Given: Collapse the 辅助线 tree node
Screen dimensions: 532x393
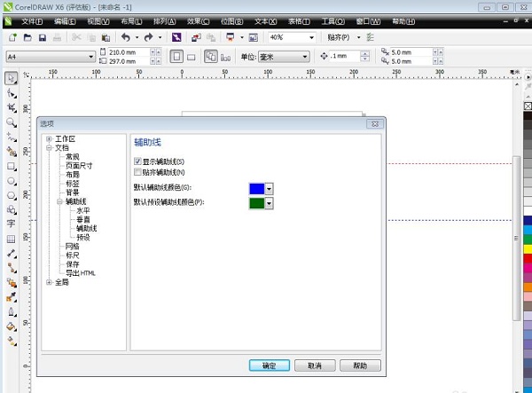Looking at the screenshot, I should [x=59, y=201].
